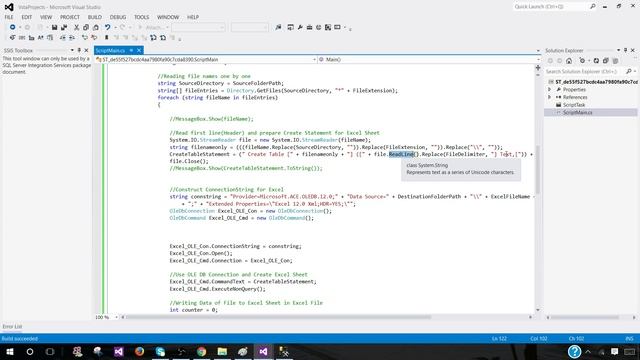Click the Save All icon
Screen dimensions: 640x360
click(x=64, y=27)
